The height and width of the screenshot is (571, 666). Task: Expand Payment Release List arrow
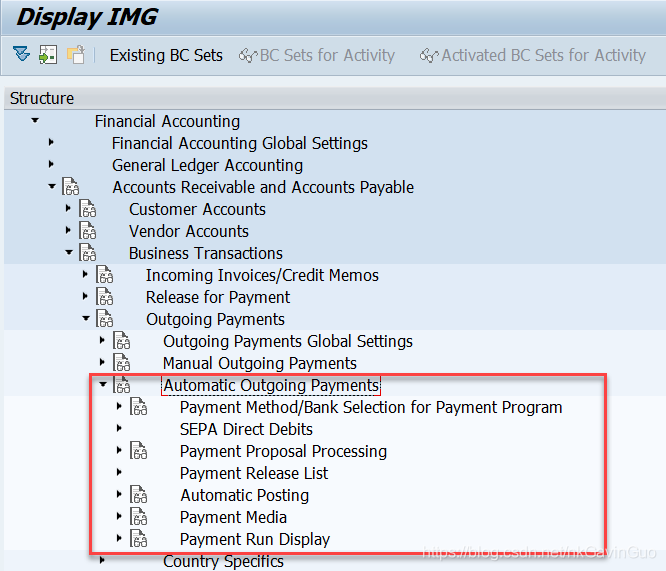(119, 472)
